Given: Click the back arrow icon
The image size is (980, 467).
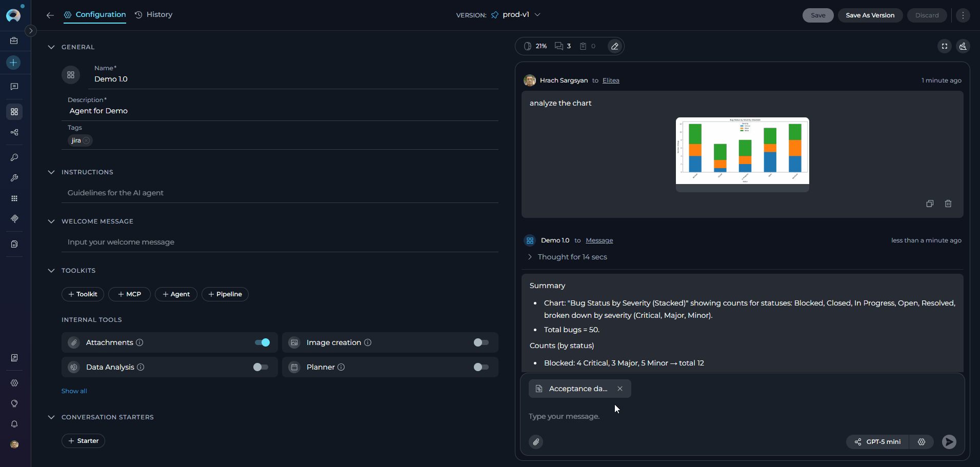Looking at the screenshot, I should coord(50,15).
